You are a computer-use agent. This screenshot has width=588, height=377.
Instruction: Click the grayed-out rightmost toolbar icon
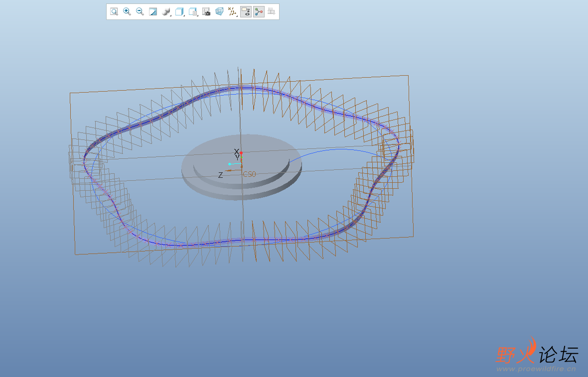(271, 11)
